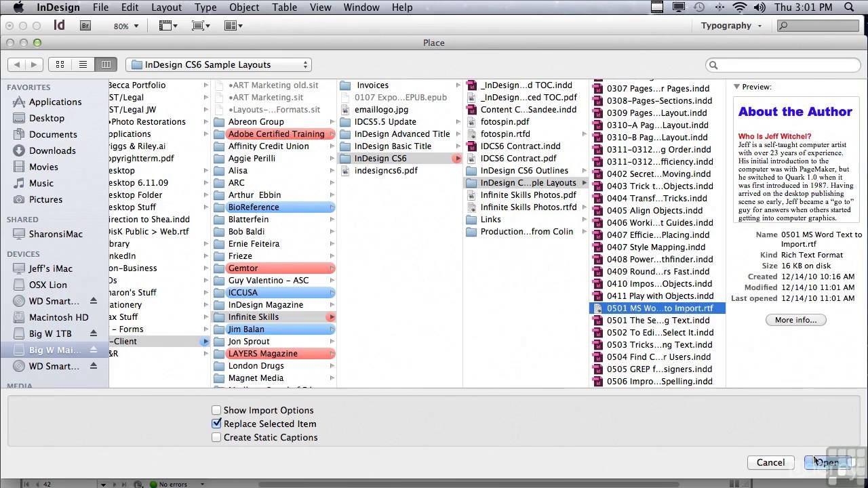Switch to icon view in Place dialog

(x=60, y=64)
